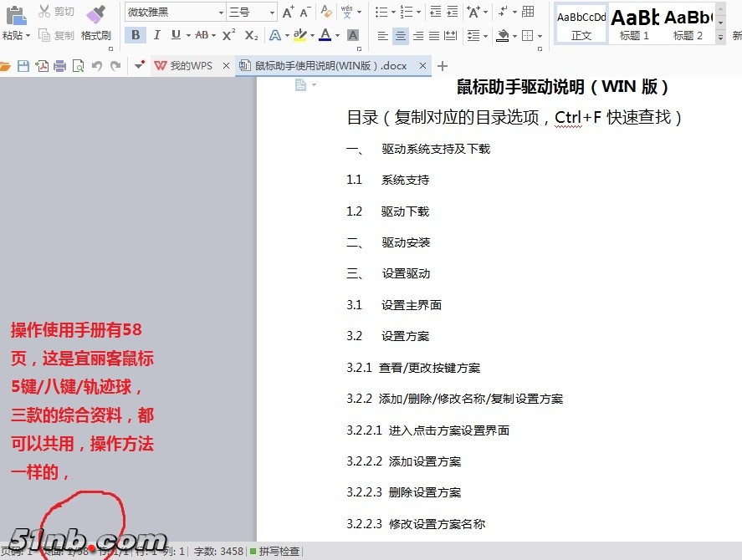Open a new document tab with plus
The height and width of the screenshot is (560, 742).
click(x=443, y=66)
